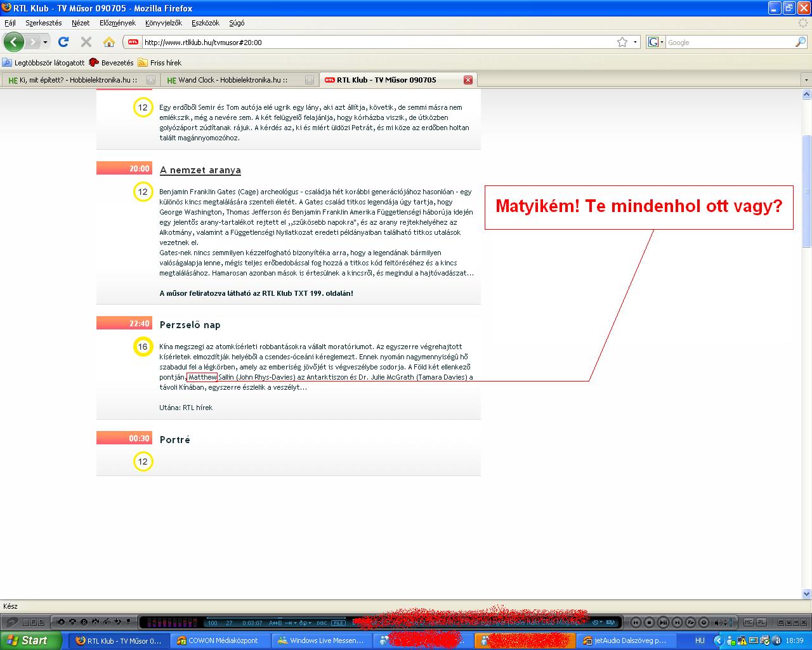Toggle Play/Pause in jetAudio
The width and height of the screenshot is (812, 650).
click(x=663, y=623)
